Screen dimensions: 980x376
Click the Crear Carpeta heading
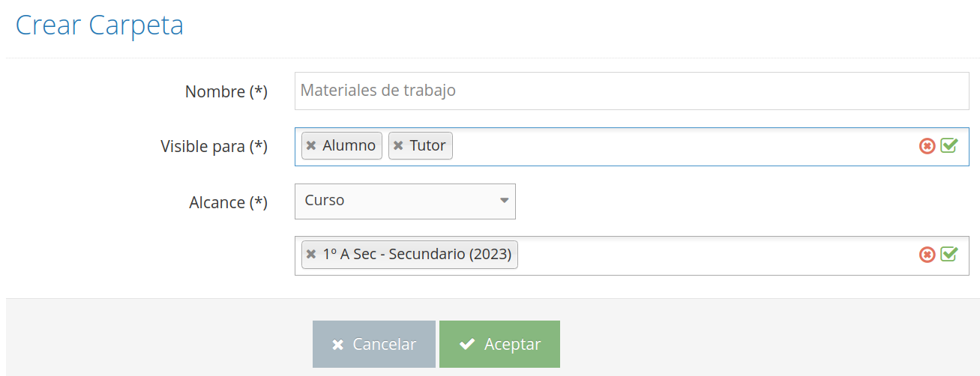[100, 25]
